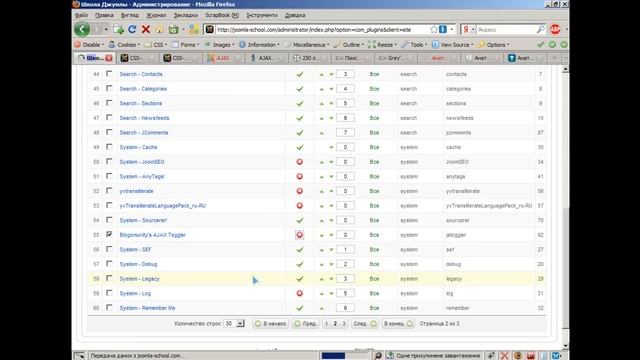Open the Закладки menu
The width and height of the screenshot is (640, 360).
point(186,15)
